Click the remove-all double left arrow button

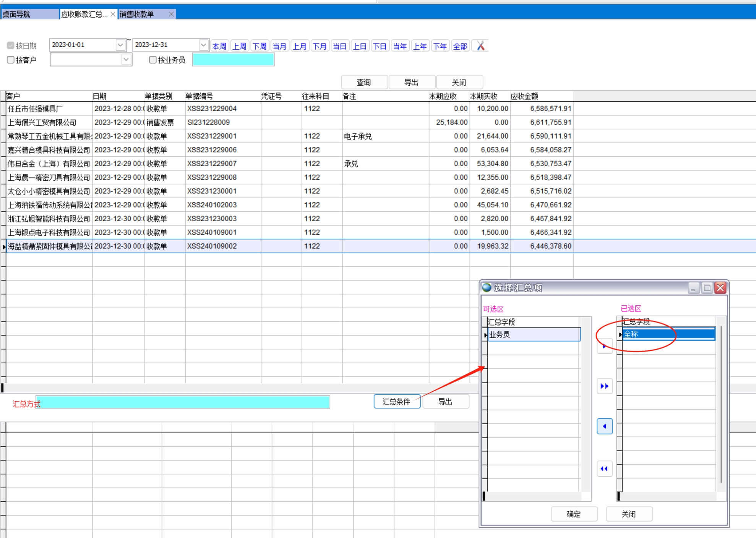604,468
